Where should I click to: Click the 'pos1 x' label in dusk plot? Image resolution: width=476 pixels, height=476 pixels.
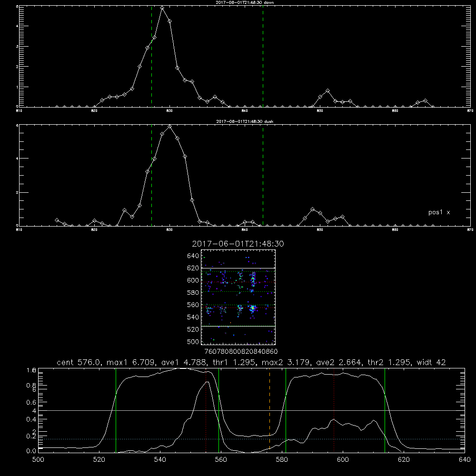click(x=439, y=212)
